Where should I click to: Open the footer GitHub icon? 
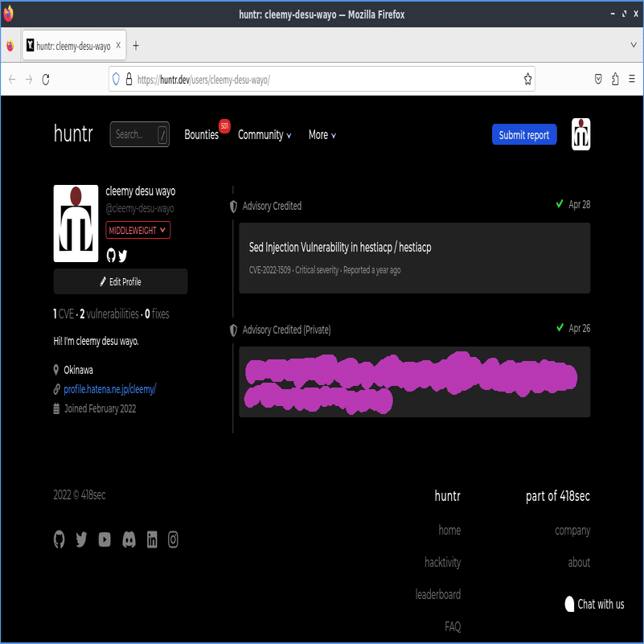pos(59,539)
